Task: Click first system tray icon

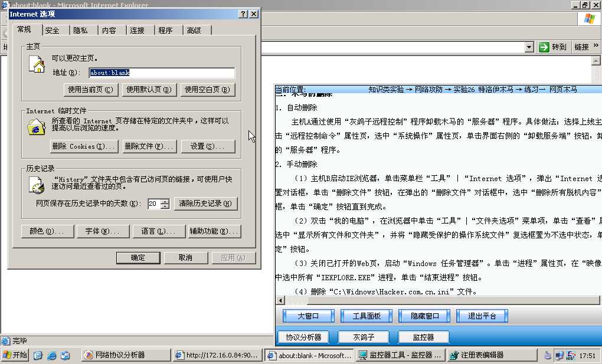Action: [x=548, y=356]
